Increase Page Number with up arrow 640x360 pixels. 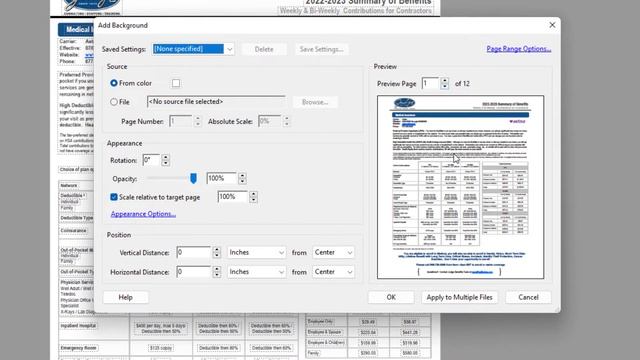coord(198,118)
